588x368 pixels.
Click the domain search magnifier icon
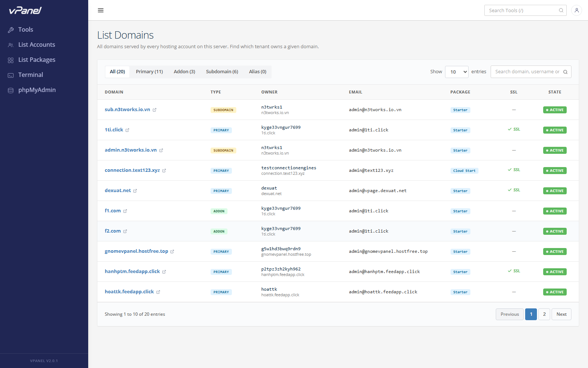[565, 72]
